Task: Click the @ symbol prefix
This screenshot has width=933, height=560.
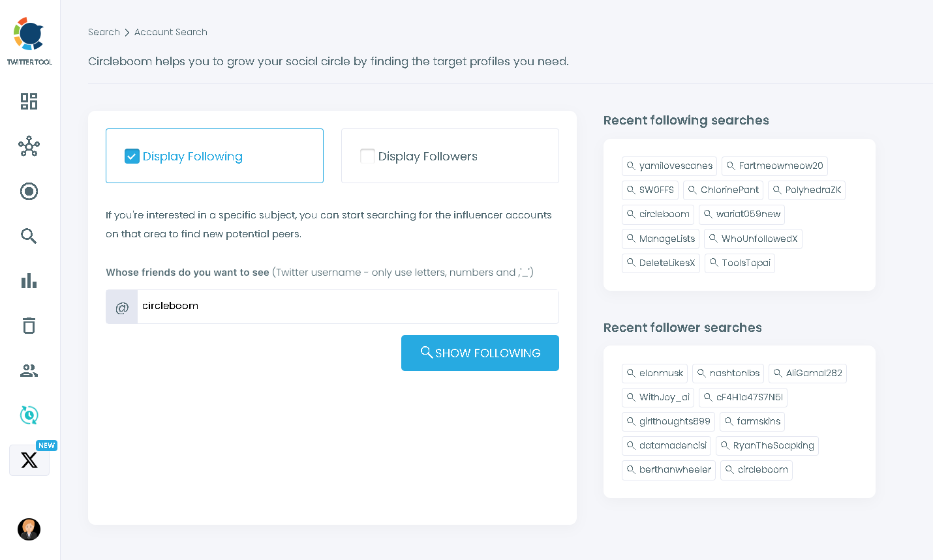Action: click(x=122, y=307)
